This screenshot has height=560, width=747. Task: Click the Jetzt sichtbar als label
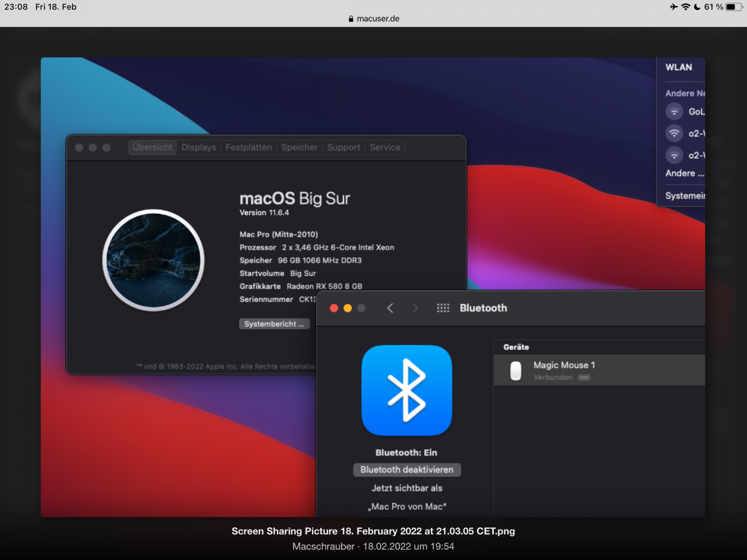(407, 488)
